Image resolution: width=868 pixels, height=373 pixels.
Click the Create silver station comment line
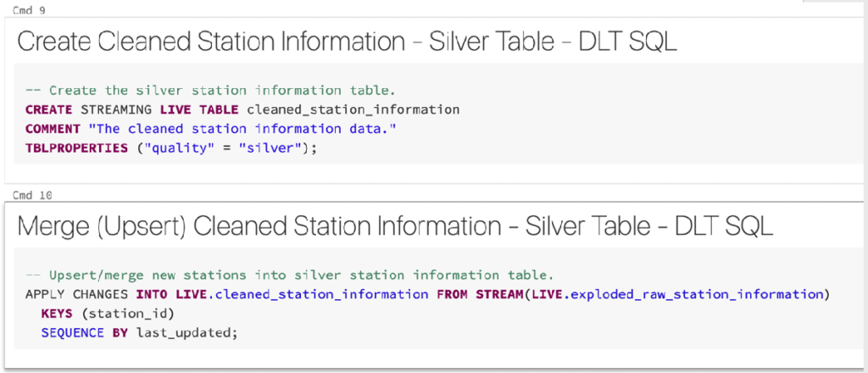pos(210,91)
